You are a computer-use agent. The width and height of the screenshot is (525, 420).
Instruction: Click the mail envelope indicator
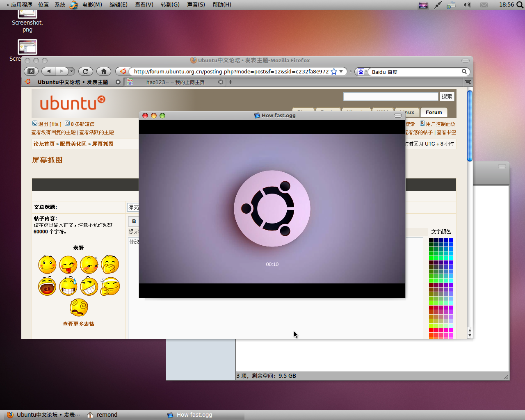[x=484, y=5]
